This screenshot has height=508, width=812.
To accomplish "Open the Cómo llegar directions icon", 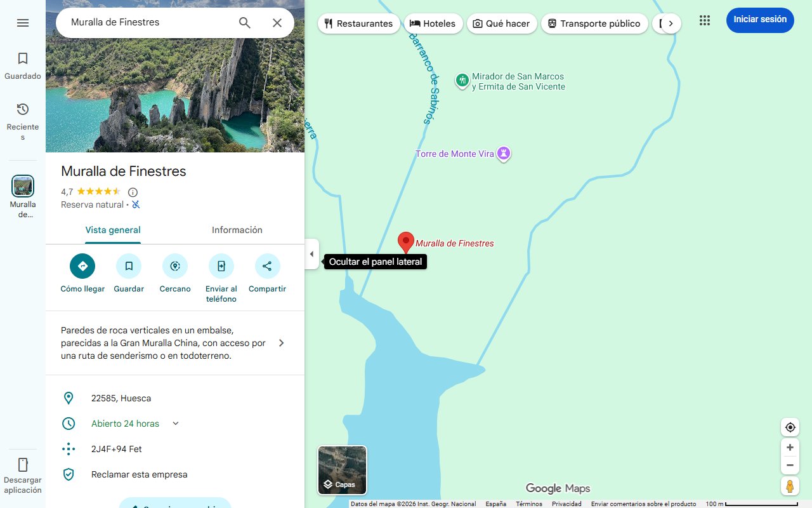I will coord(82,266).
